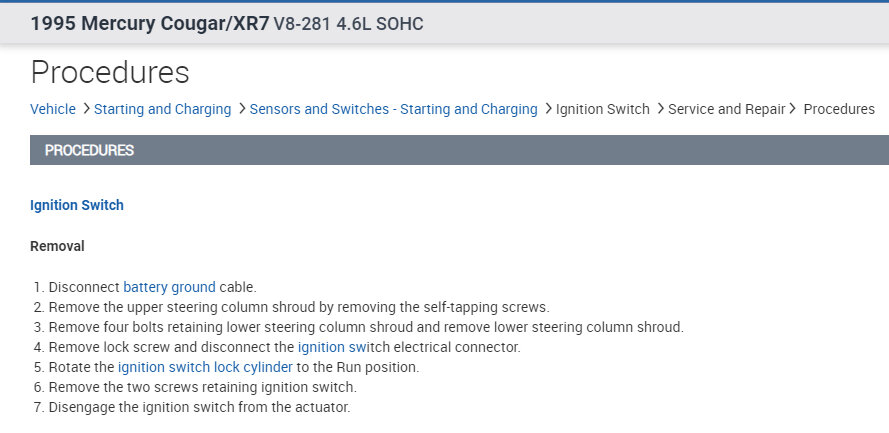Click the final Procedures breadcrumb item
The width and height of the screenshot is (889, 433).
pos(838,109)
